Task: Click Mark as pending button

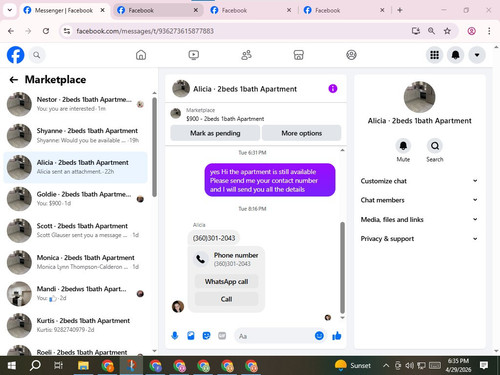Action: coord(215,133)
